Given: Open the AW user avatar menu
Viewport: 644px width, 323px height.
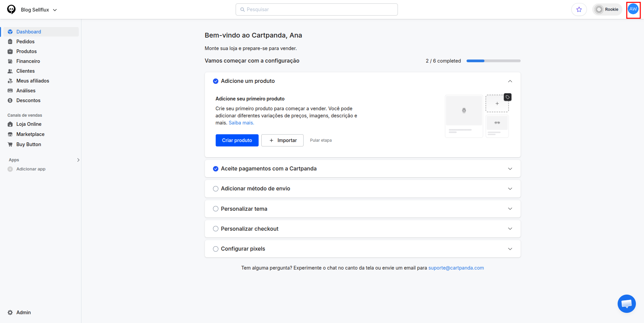Looking at the screenshot, I should pyautogui.click(x=633, y=9).
